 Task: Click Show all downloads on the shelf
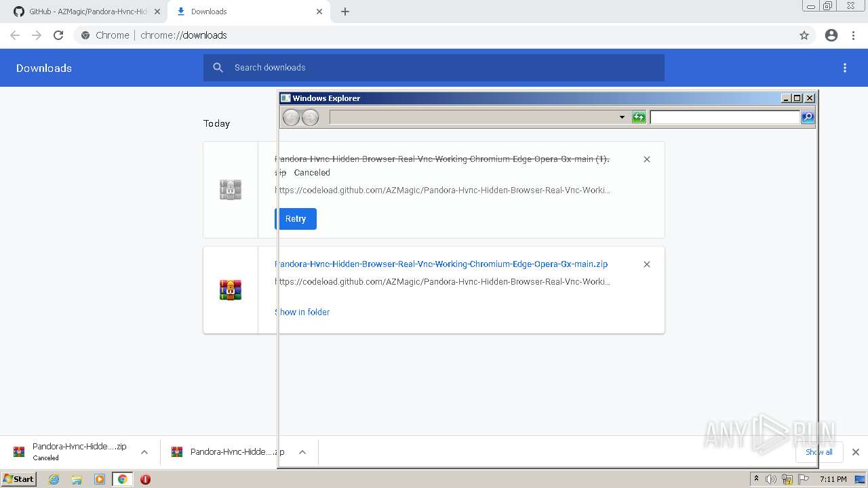coord(819,452)
